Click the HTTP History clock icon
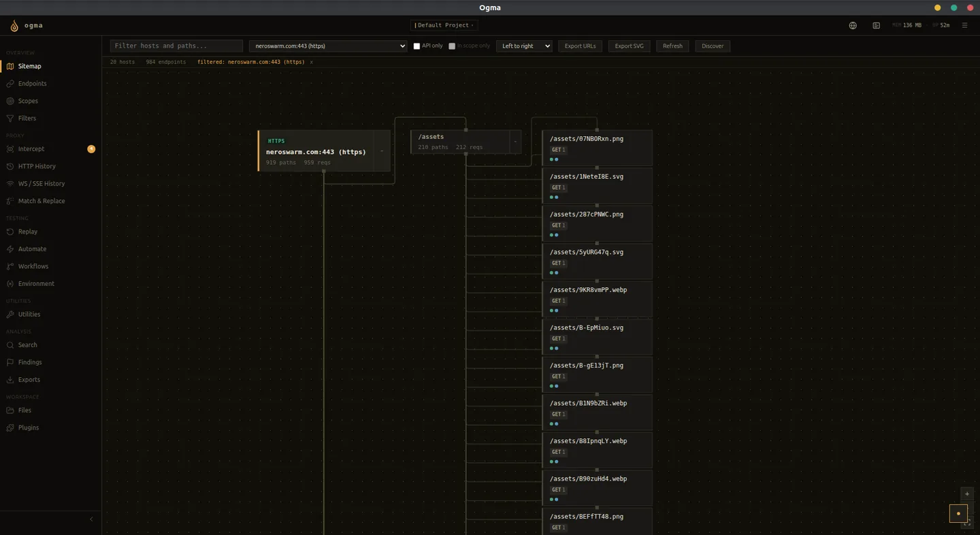The image size is (980, 535). [10, 166]
